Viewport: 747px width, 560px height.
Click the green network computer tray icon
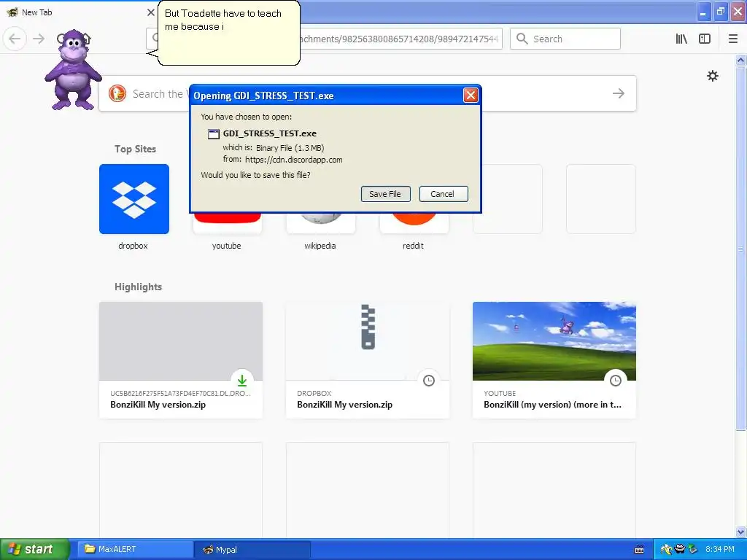693,550
